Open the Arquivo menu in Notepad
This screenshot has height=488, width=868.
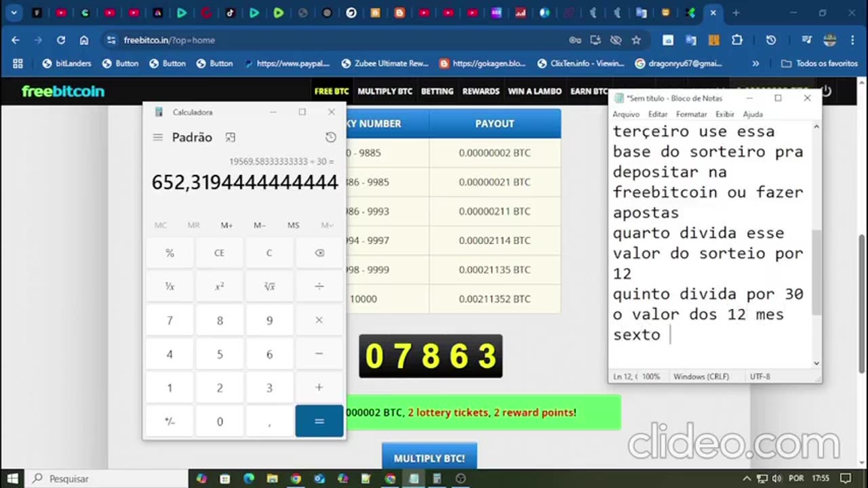[x=626, y=115]
